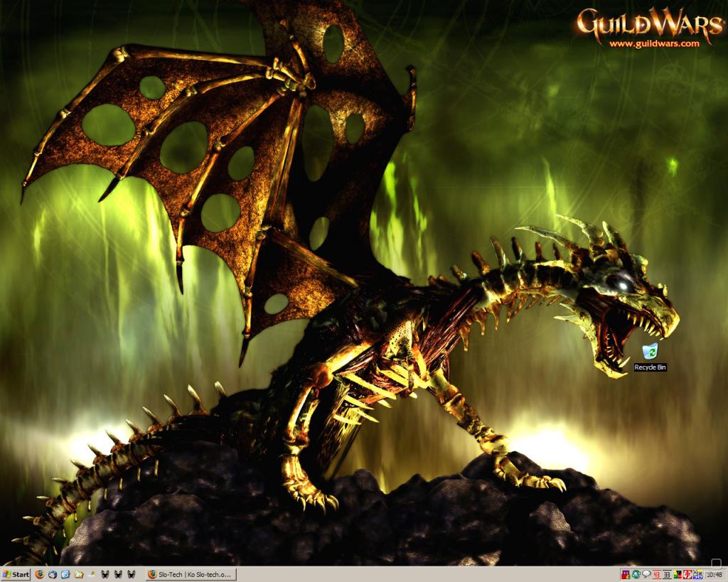The height and width of the screenshot is (582, 728).
Task: Click the red and white tray icon
Action: tap(687, 575)
